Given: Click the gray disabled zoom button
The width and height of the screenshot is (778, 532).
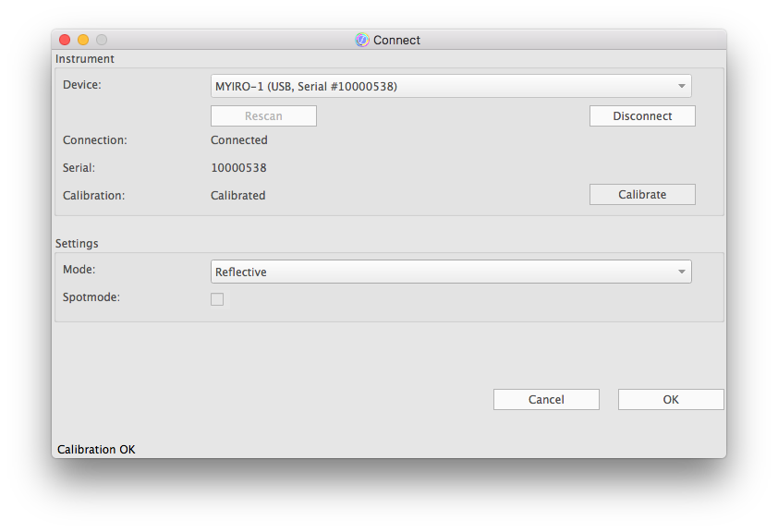Looking at the screenshot, I should pos(102,40).
